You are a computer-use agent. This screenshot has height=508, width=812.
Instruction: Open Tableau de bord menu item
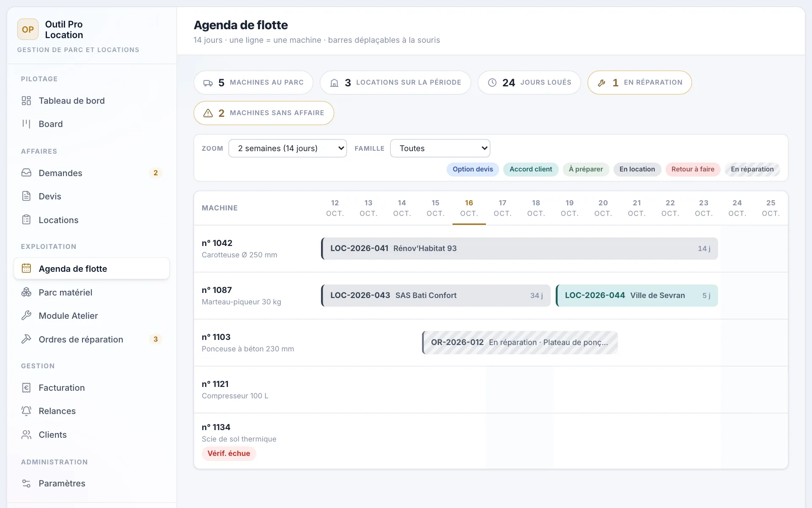tap(92, 101)
